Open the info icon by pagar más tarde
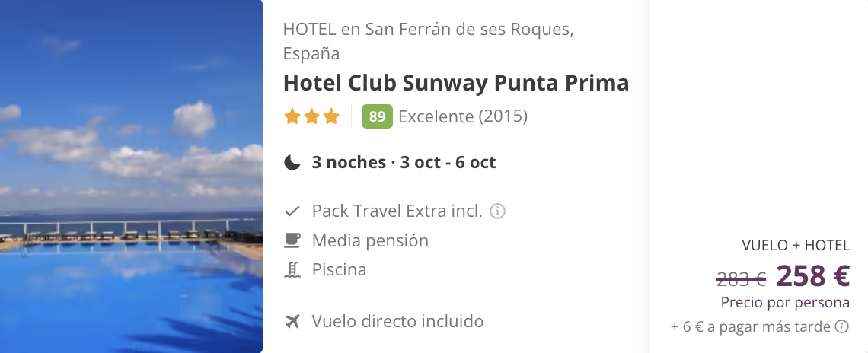This screenshot has width=868, height=353. (x=842, y=327)
